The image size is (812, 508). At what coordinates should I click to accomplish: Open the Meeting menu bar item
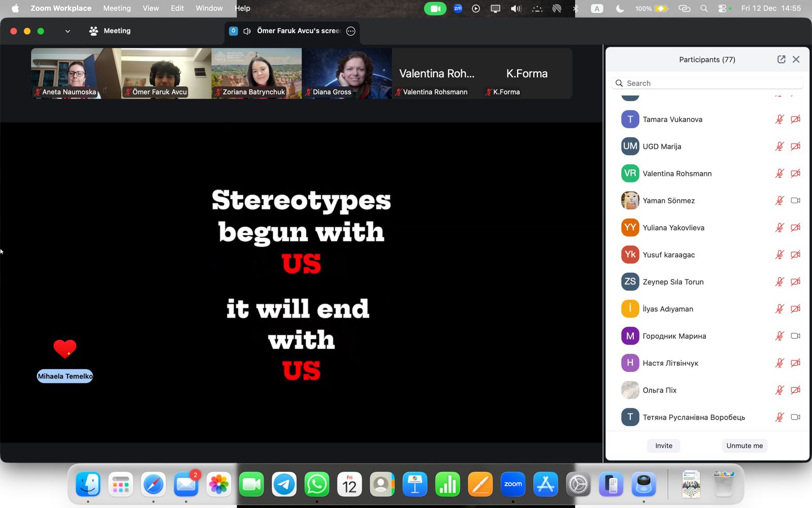click(117, 8)
